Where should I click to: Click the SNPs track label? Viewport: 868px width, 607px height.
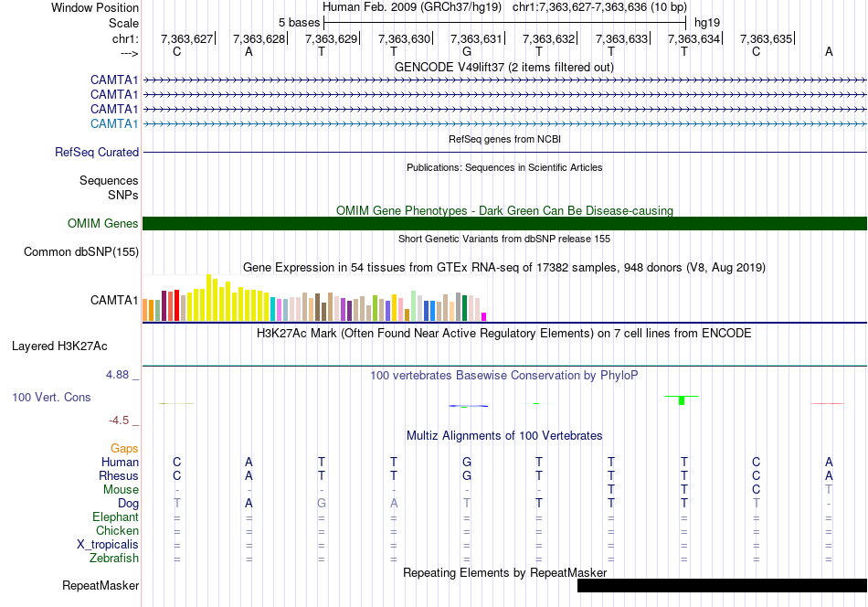[123, 195]
